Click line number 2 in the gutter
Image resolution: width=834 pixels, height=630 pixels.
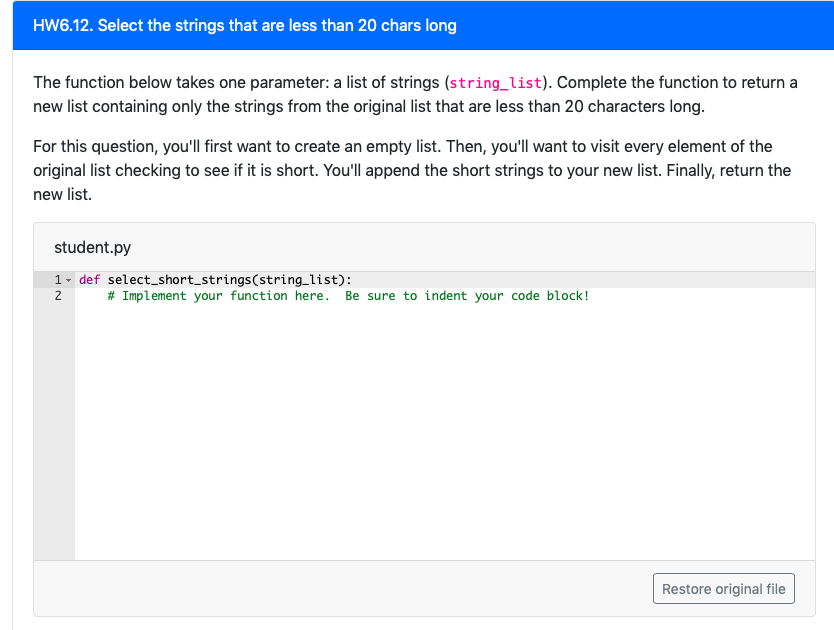(x=56, y=296)
